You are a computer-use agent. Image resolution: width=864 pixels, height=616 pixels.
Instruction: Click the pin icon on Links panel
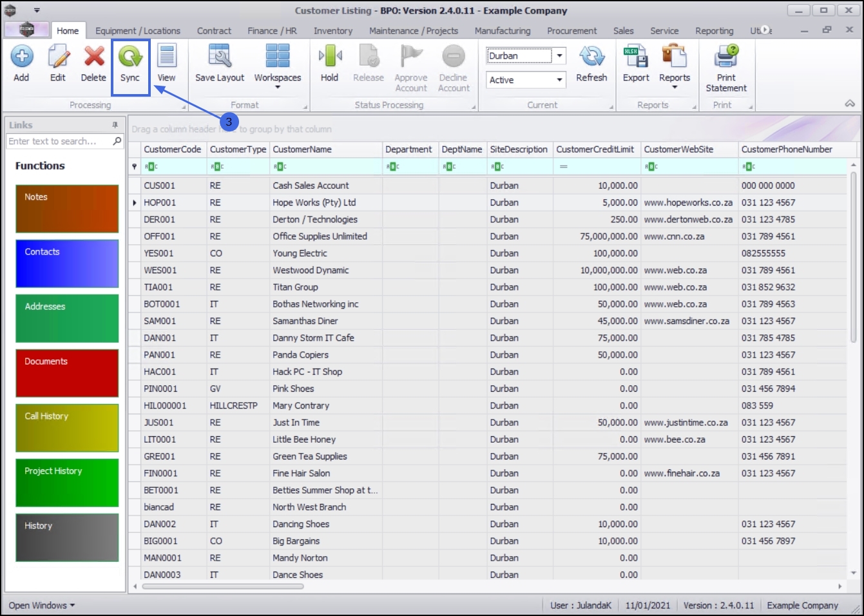pos(115,125)
